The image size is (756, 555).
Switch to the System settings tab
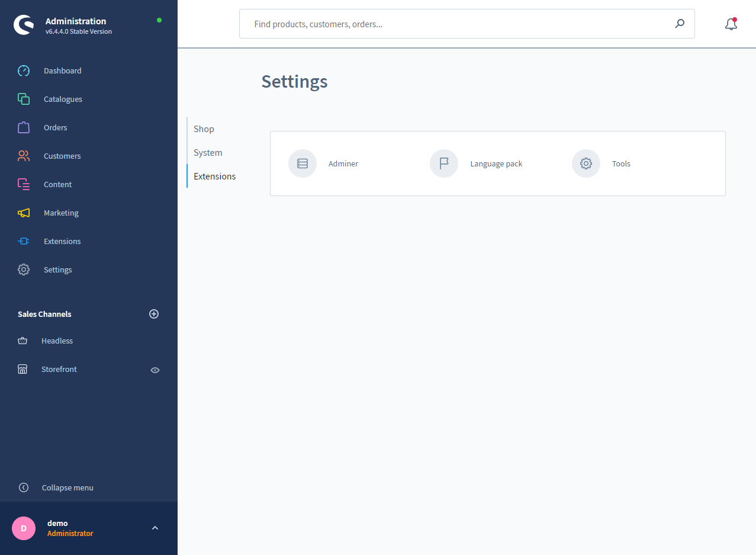[208, 153]
